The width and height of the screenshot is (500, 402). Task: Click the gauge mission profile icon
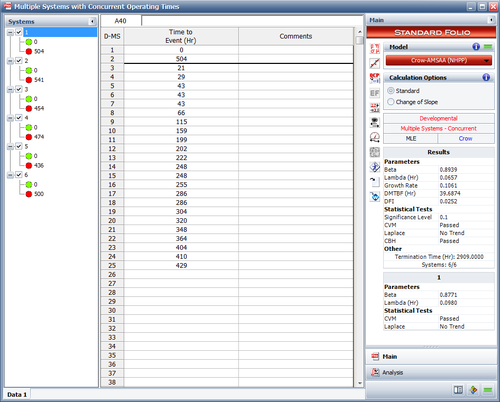[375, 137]
